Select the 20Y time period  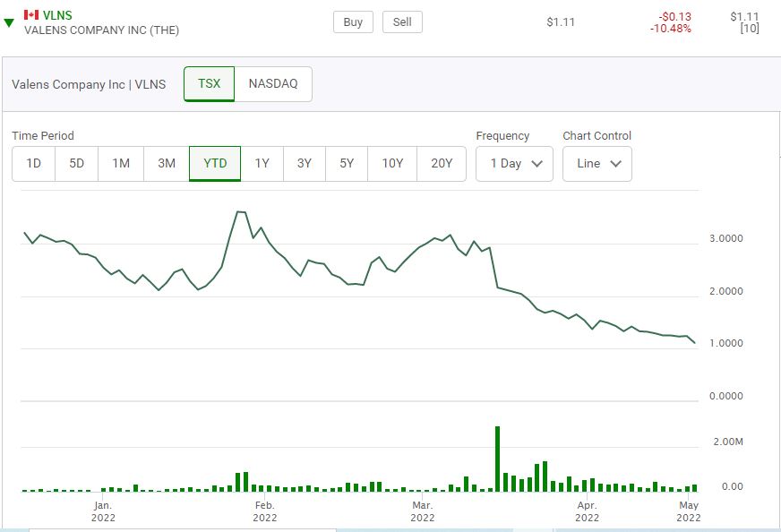point(442,163)
